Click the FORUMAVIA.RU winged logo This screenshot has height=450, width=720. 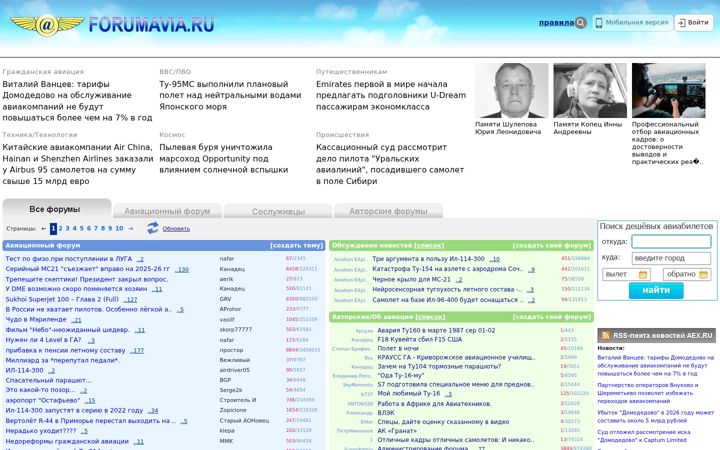pyautogui.click(x=112, y=25)
